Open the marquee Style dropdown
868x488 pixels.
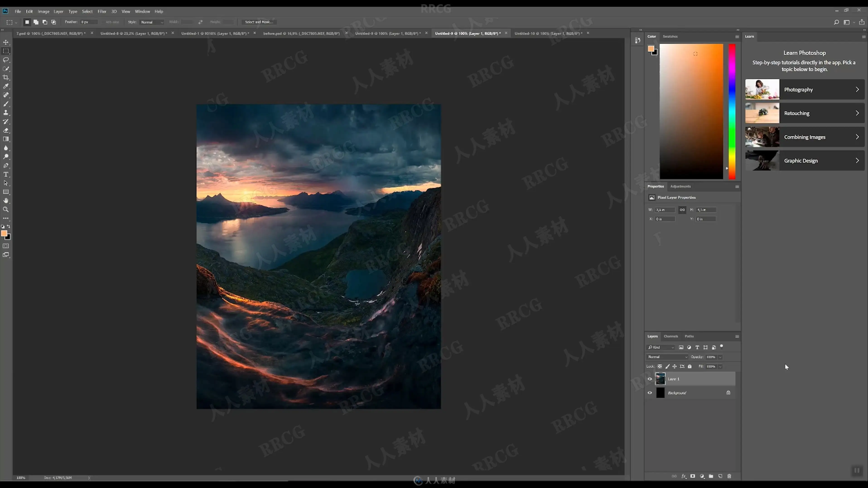point(152,22)
